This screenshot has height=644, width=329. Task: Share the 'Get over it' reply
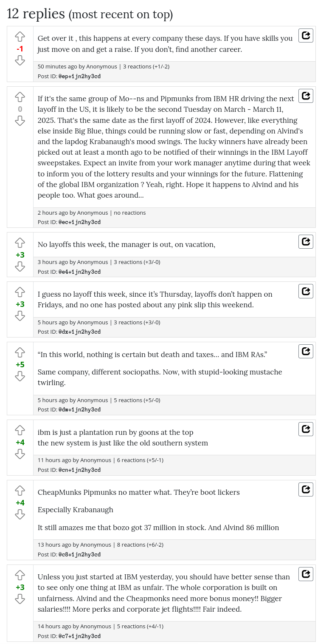pyautogui.click(x=306, y=36)
